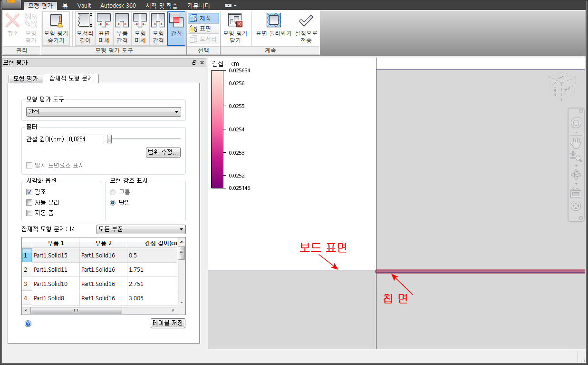
Task: Click the blue help icon below table
Action: click(x=28, y=324)
